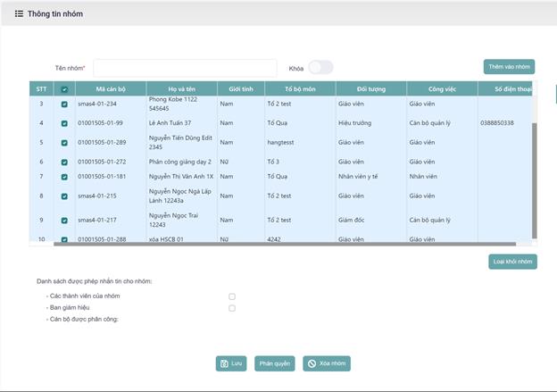Image resolution: width=557 pixels, height=392 pixels.
Task: Click the Tổ bộ môn column header
Action: click(x=299, y=89)
